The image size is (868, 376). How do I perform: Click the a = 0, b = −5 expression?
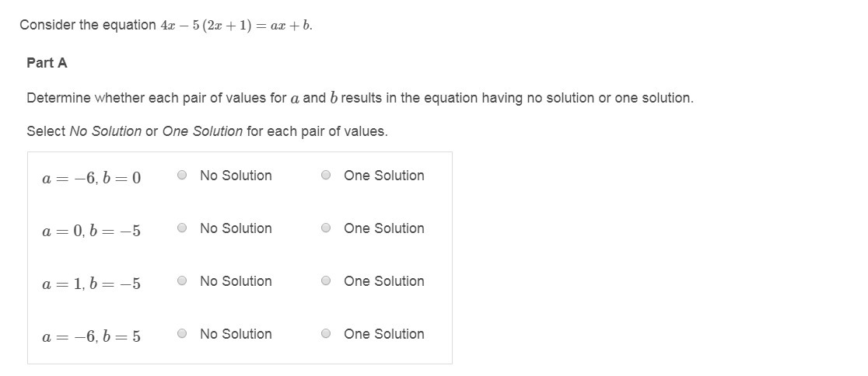point(92,232)
